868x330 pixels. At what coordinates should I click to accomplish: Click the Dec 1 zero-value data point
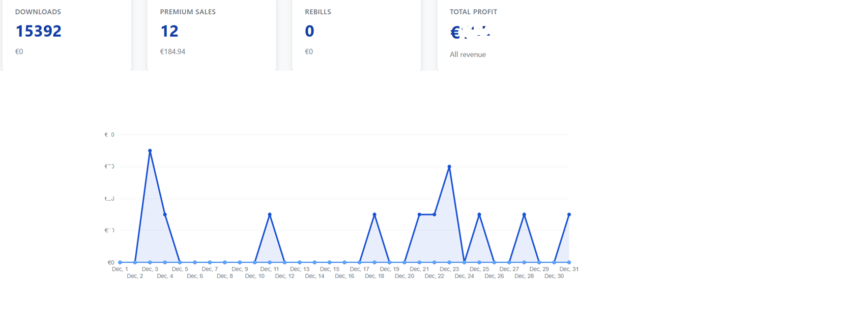coord(120,262)
